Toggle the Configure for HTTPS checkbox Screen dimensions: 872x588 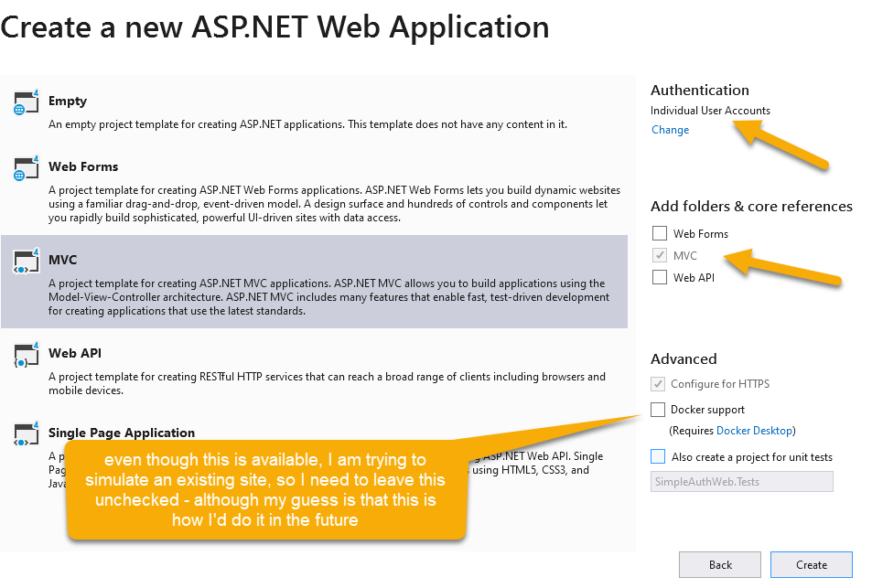point(658,384)
